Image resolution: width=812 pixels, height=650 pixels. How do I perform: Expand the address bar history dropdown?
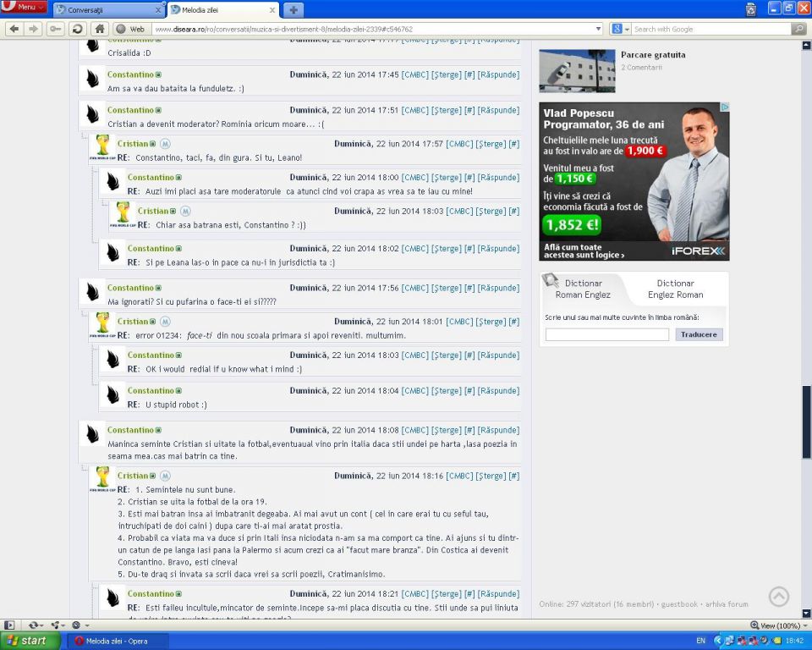pyautogui.click(x=598, y=29)
